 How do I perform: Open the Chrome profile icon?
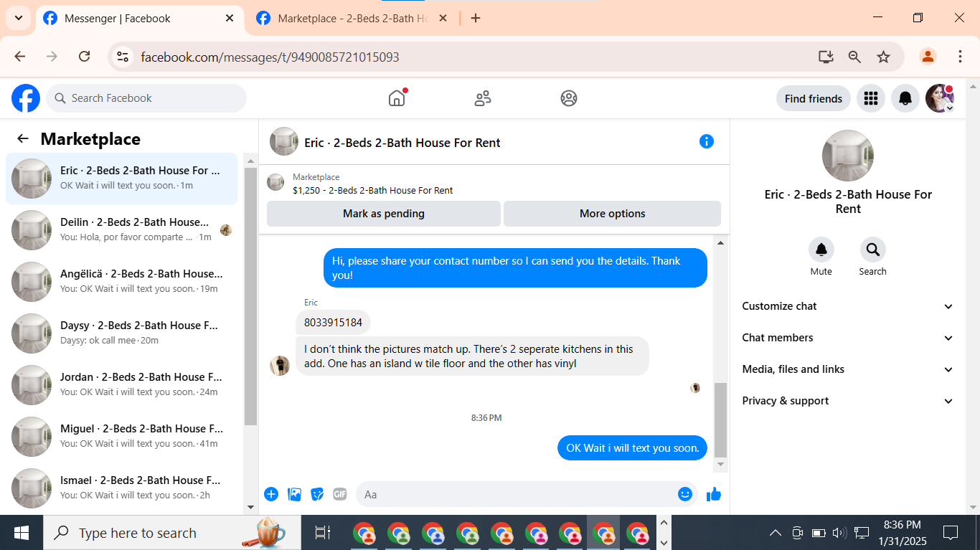coord(928,57)
